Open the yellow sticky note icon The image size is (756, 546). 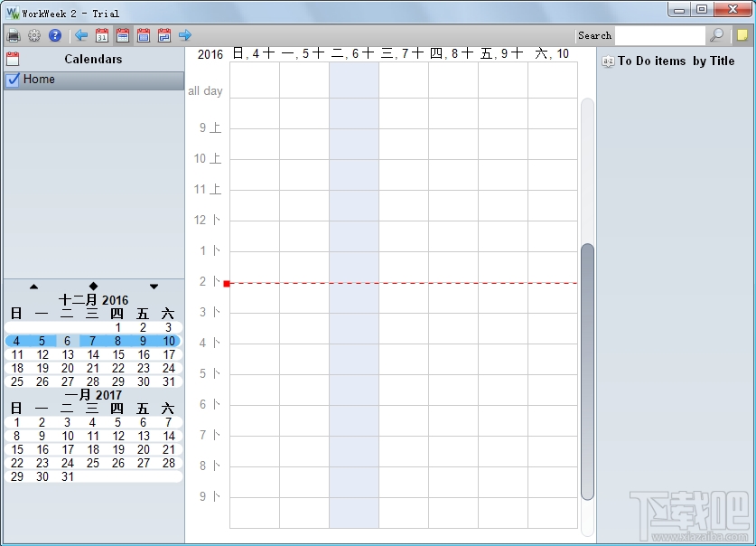tap(742, 35)
